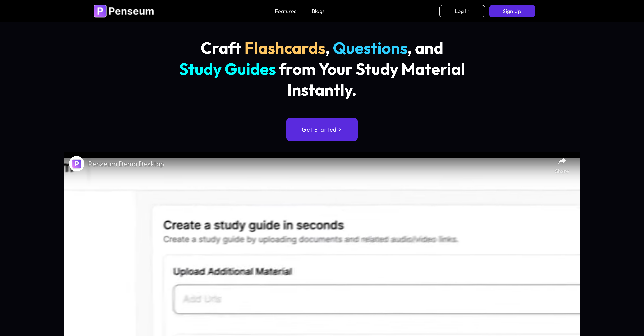The width and height of the screenshot is (644, 336).
Task: Click the Penseum avatar icon in demo
Action: pos(77,164)
